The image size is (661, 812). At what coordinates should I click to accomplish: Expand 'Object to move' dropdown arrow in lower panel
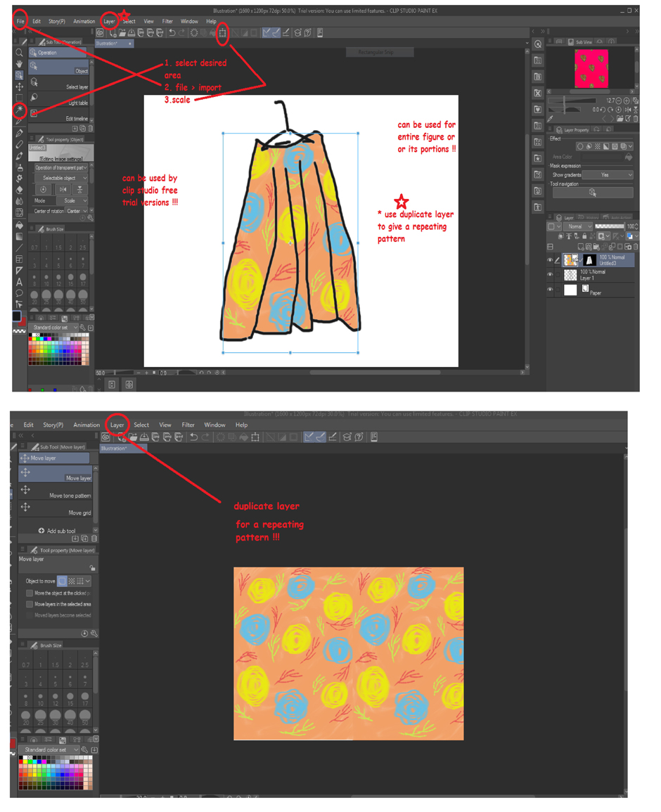[88, 581]
